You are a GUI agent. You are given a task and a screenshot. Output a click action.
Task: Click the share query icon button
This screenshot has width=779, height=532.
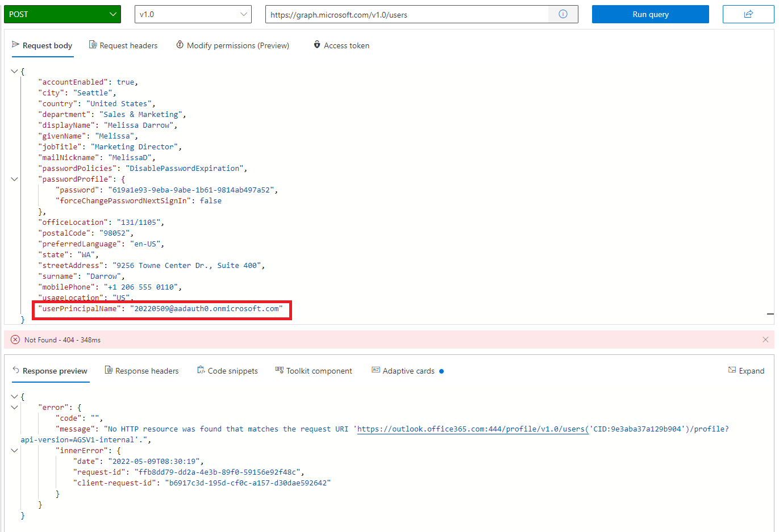click(748, 14)
